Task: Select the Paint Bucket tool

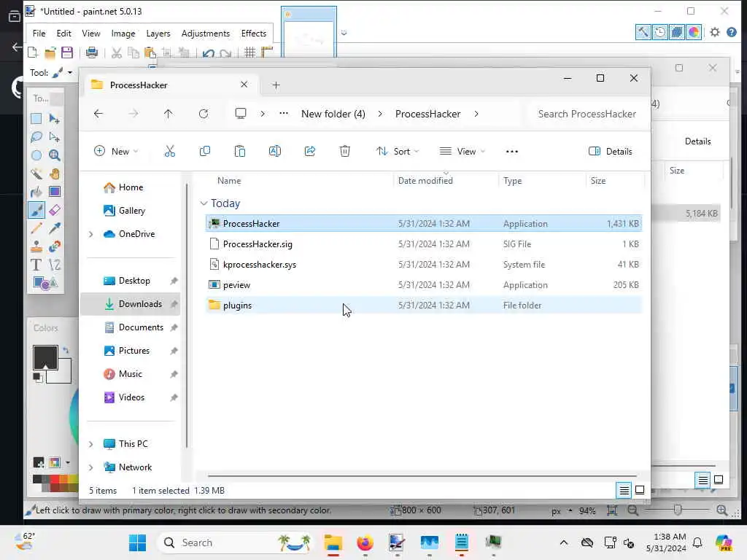Action: (36, 192)
